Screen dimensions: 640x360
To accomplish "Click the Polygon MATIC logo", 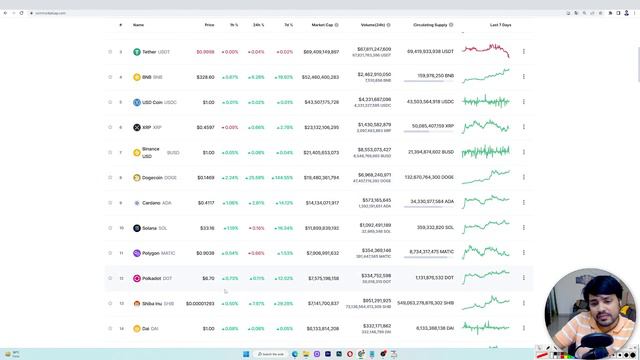I will click(137, 253).
